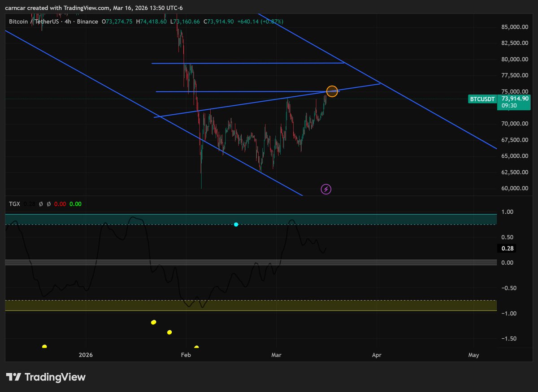
Task: Click the 0.00 level on TGX right axis
Action: 507,263
